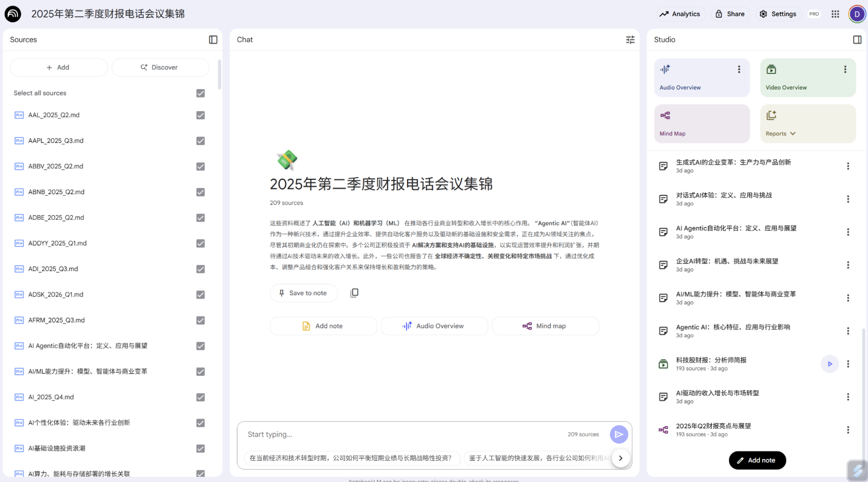Screen dimensions: 868x482
Task: Uncheck AAPL_2025_Q3.md source
Action: 200,141
